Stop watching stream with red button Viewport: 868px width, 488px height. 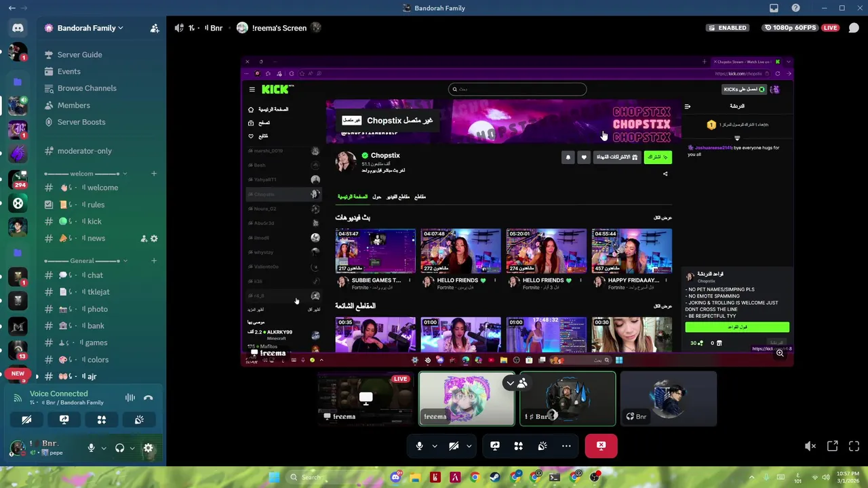click(601, 446)
